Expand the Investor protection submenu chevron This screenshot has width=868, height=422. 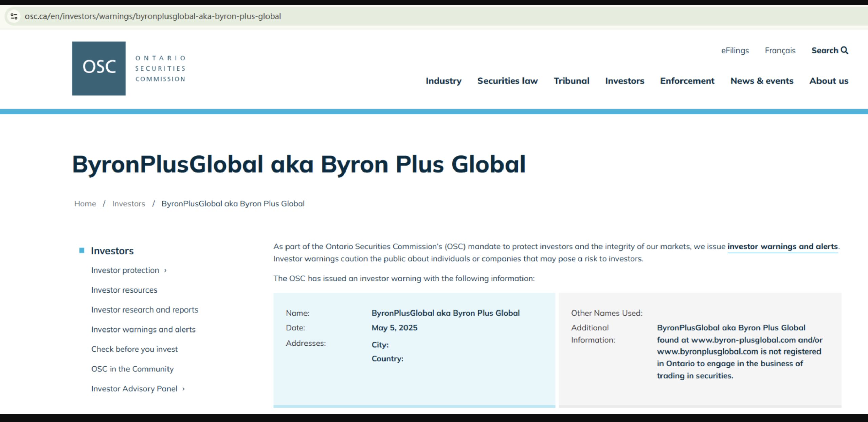pyautogui.click(x=166, y=270)
